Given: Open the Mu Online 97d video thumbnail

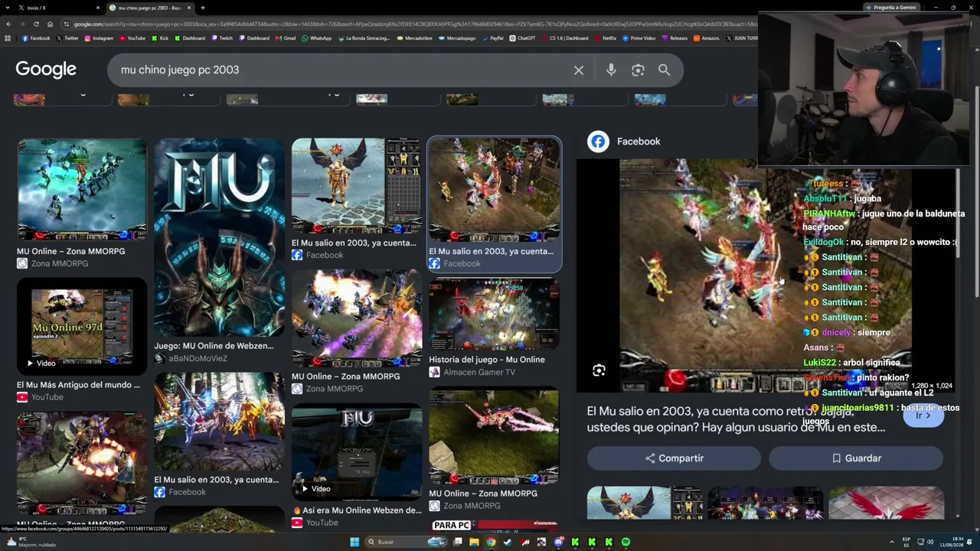Looking at the screenshot, I should 82,327.
